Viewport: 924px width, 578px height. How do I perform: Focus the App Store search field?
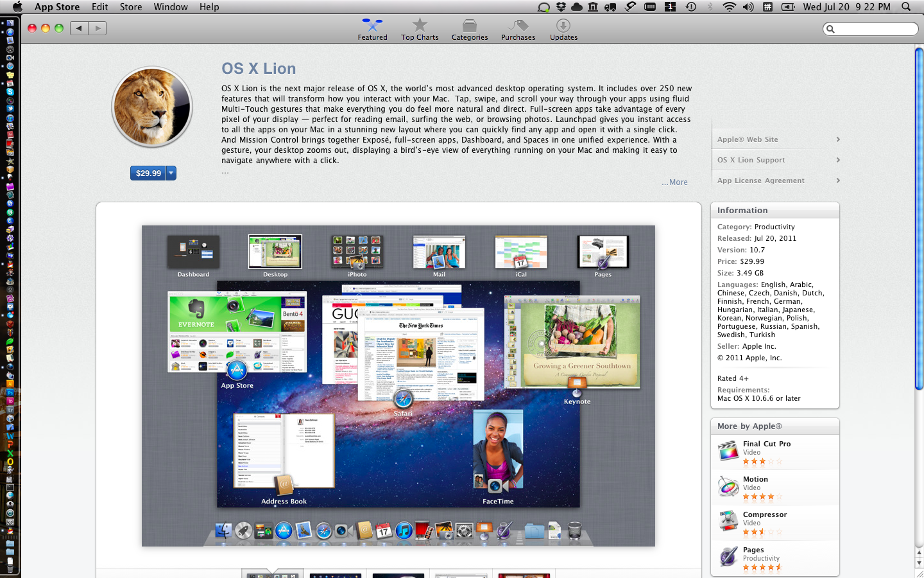tap(871, 29)
